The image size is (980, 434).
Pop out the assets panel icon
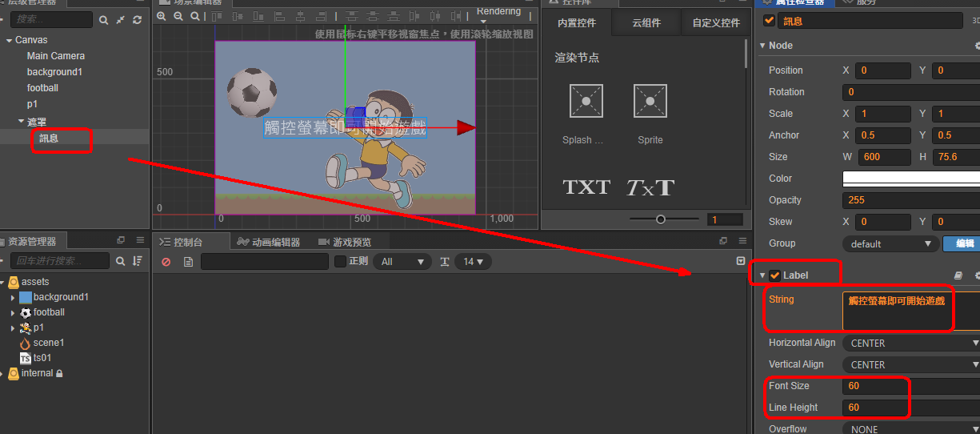(x=121, y=240)
